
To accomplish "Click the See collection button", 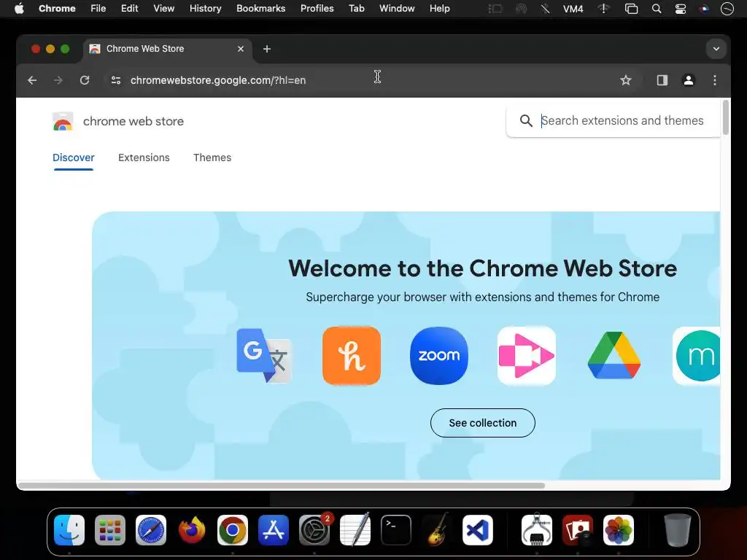I will click(x=483, y=423).
